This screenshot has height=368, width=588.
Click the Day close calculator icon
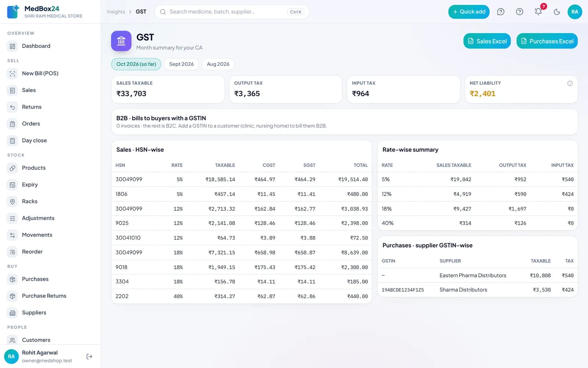[x=12, y=141]
